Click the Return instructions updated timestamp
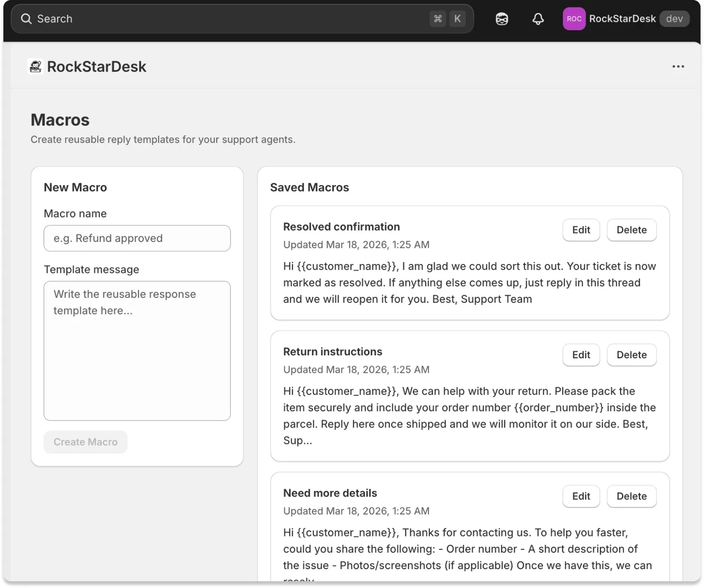 356,370
